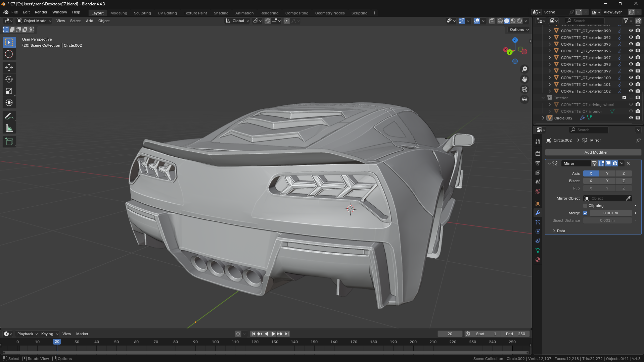The image size is (644, 362).
Task: Open the Output properties tab
Action: [538, 163]
